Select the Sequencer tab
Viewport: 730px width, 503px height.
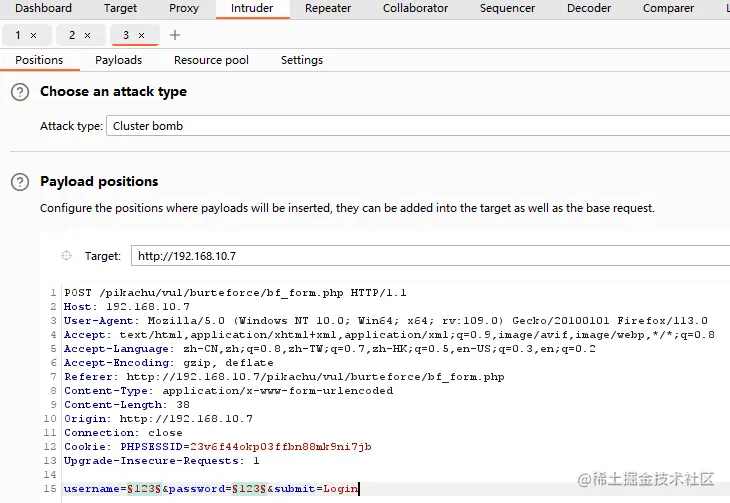[507, 8]
